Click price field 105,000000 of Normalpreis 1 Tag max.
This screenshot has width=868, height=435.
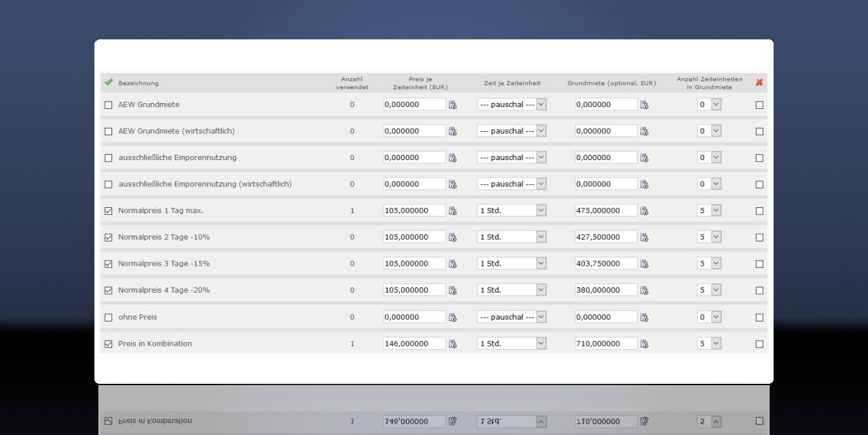(x=414, y=211)
